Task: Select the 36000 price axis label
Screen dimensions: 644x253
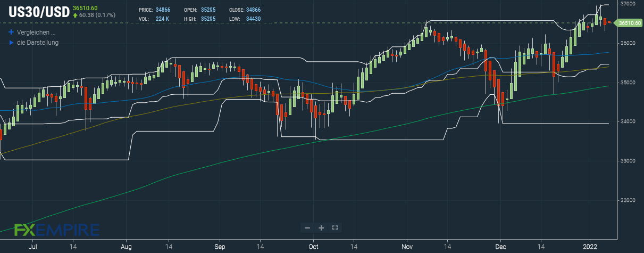Action: (x=628, y=43)
